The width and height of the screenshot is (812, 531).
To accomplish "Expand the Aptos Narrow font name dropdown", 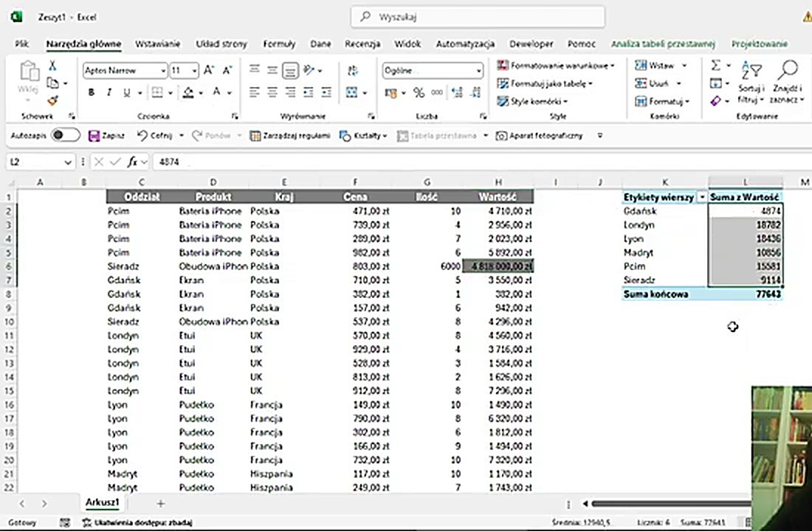I will pos(162,71).
